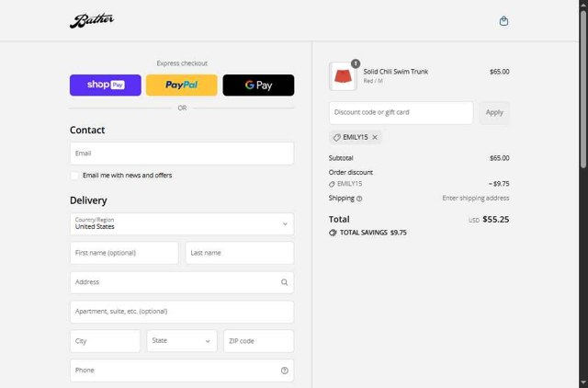Click the Solid Chili Swim Trunk name
The image size is (588, 388).
tap(395, 72)
